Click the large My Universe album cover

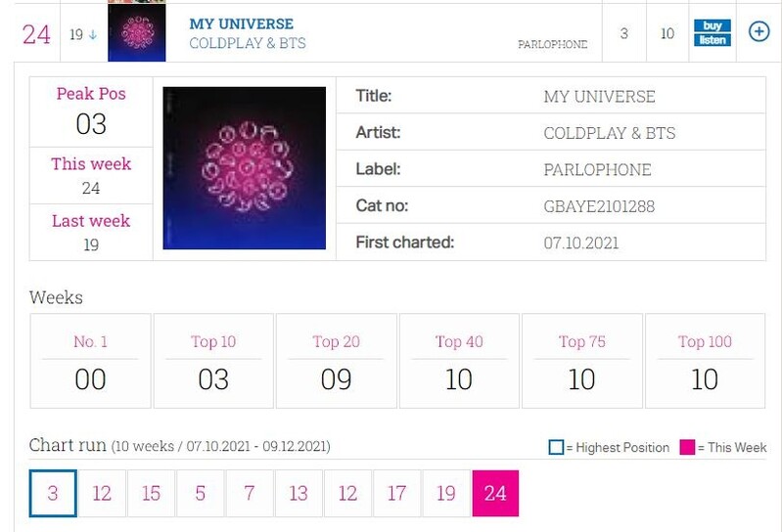[x=244, y=168]
